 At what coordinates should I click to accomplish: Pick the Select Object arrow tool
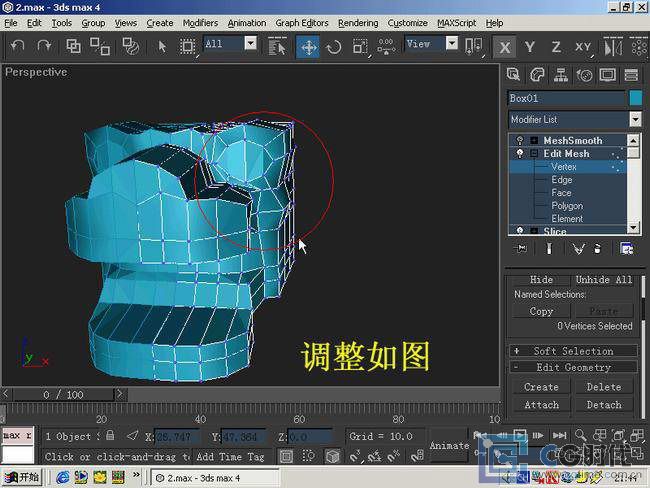162,46
